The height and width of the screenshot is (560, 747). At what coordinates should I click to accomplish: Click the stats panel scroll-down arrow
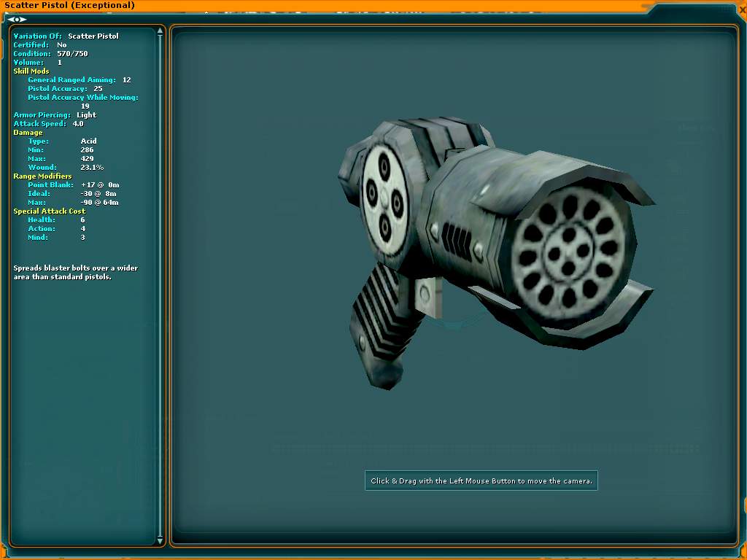point(160,540)
